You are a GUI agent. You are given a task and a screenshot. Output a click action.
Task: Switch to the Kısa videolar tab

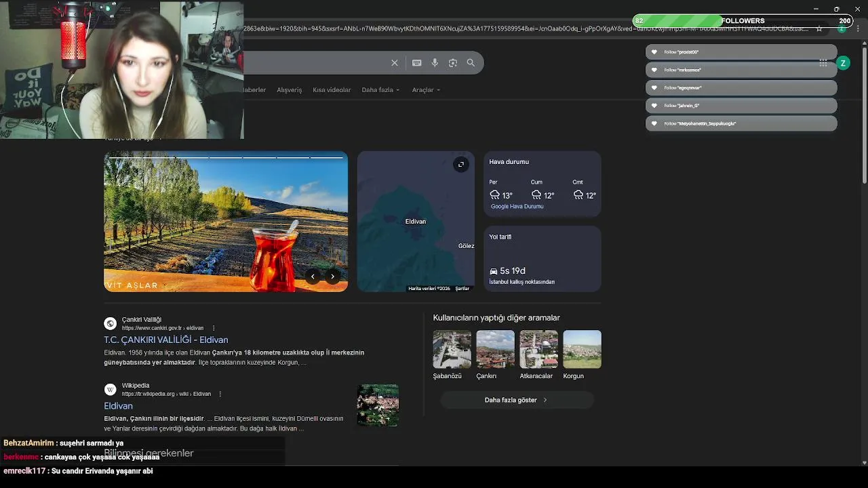click(x=332, y=89)
